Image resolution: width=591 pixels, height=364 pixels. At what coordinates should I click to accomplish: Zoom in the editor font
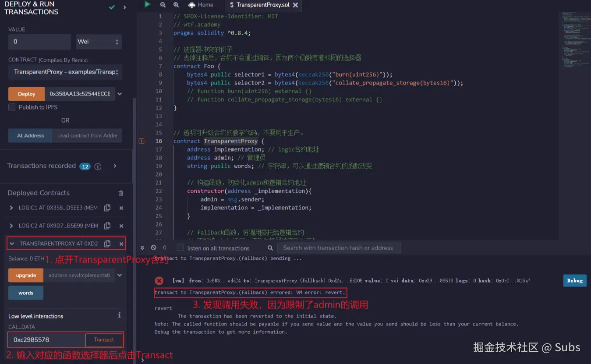(176, 5)
